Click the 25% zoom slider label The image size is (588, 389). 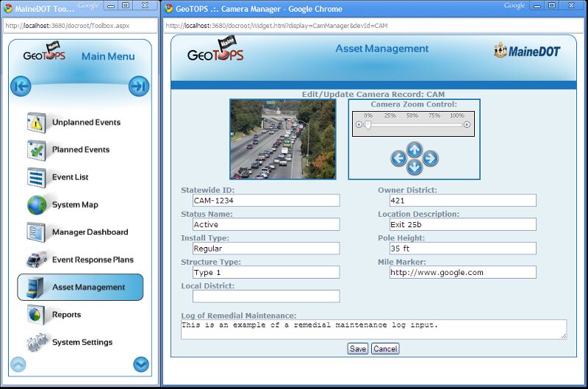[x=390, y=115]
